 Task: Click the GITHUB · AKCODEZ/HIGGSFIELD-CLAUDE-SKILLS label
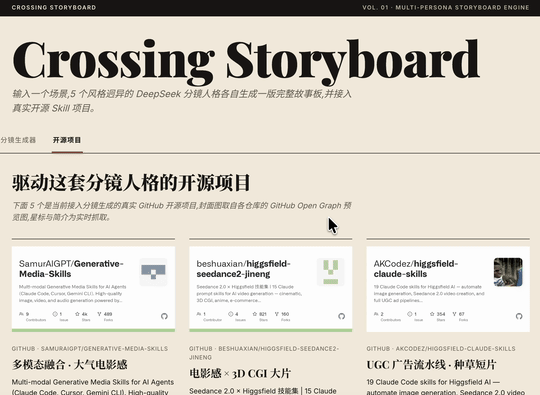(441, 349)
